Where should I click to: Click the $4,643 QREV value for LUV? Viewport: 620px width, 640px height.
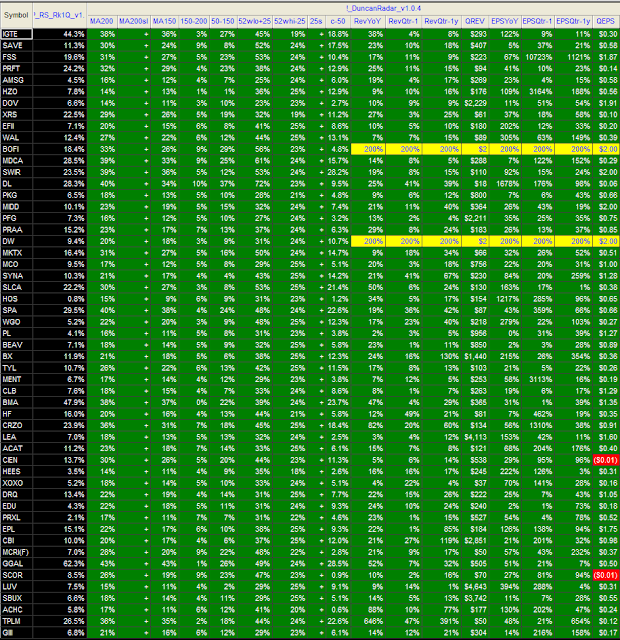[x=475, y=587]
